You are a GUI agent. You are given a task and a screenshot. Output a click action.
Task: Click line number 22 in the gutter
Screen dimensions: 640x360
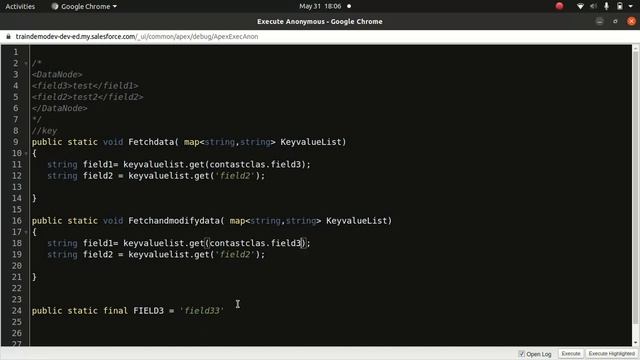coord(16,288)
